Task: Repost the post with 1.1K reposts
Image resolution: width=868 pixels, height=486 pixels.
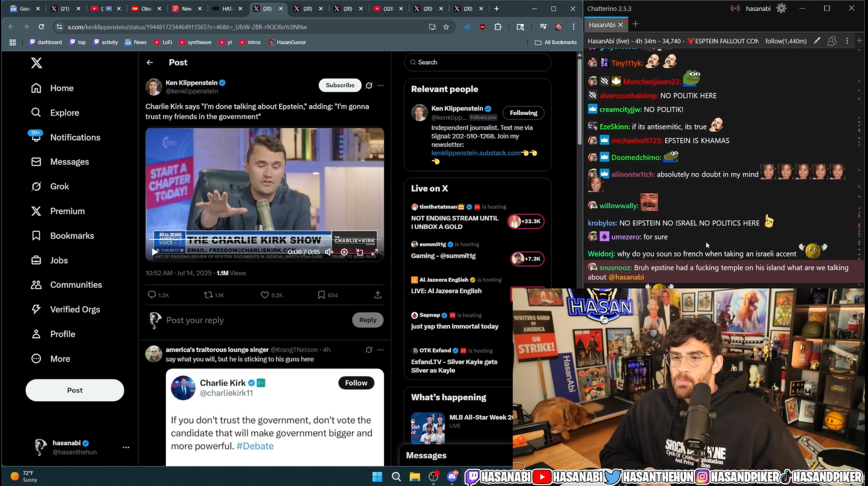Action: click(x=214, y=295)
